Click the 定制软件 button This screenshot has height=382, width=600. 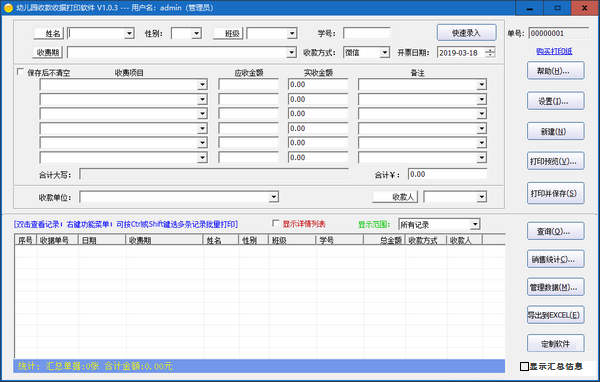tap(556, 344)
